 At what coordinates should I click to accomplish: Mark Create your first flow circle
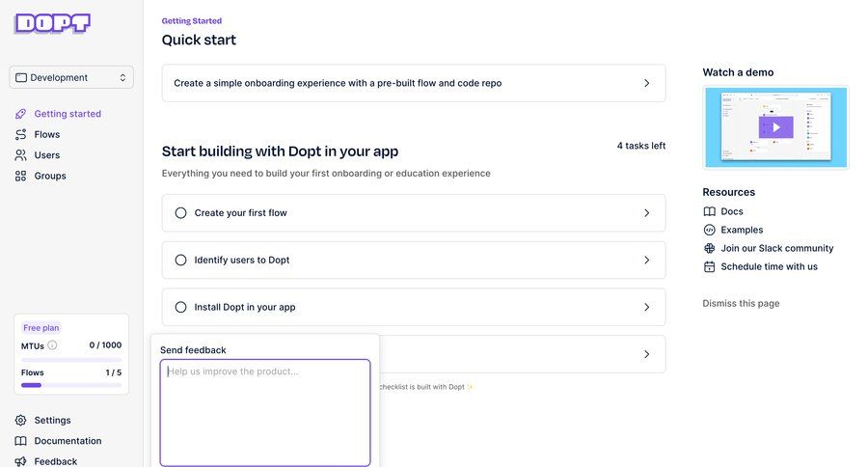[180, 212]
